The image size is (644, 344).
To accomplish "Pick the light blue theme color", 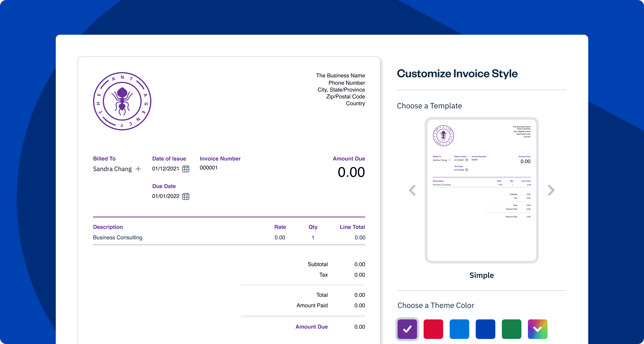I will pyautogui.click(x=459, y=329).
